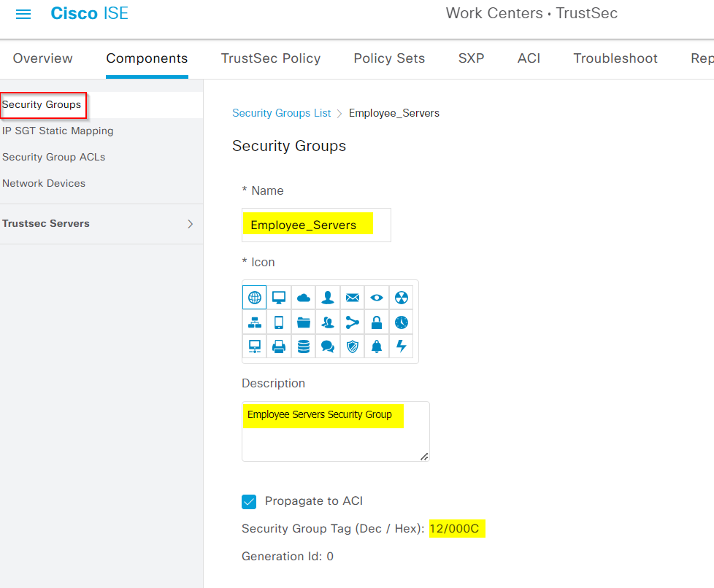
Task: Choose the single user icon
Action: [x=328, y=298]
